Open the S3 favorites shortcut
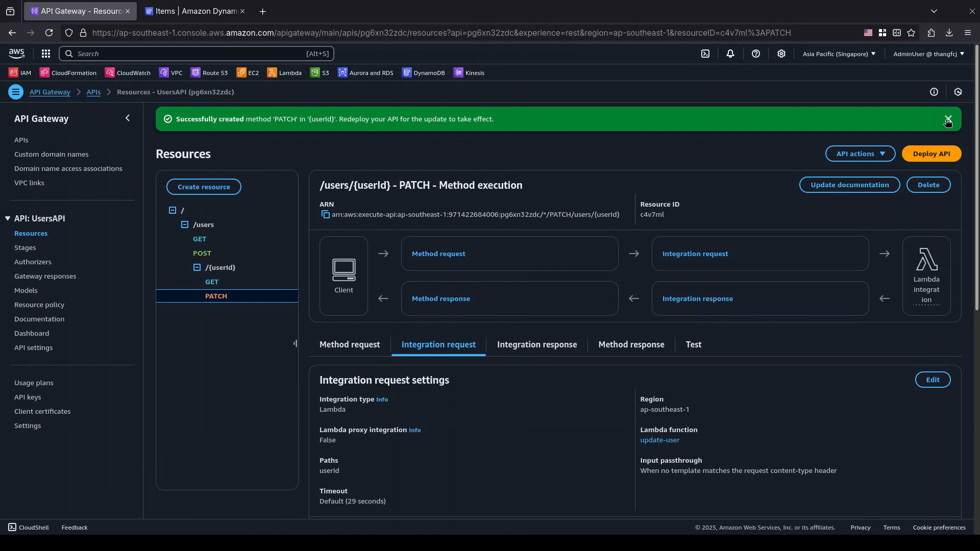980x551 pixels. 320,73
